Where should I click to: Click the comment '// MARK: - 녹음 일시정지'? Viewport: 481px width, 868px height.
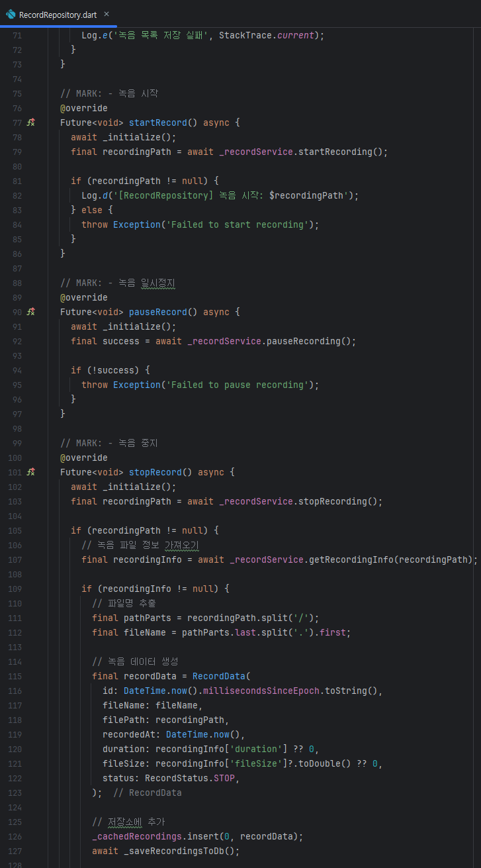coord(118,283)
